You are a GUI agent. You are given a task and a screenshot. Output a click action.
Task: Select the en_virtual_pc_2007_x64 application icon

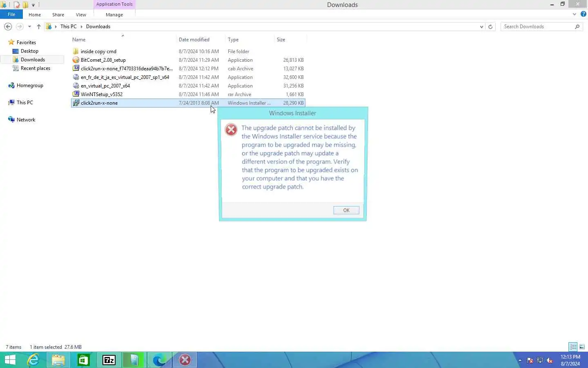[x=76, y=86]
